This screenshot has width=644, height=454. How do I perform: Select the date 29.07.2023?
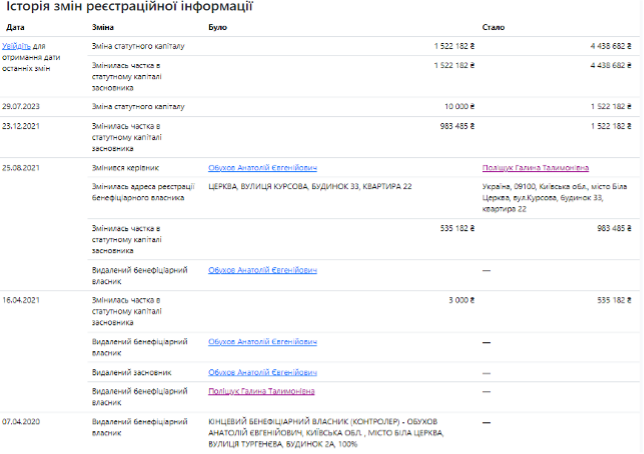click(x=20, y=105)
